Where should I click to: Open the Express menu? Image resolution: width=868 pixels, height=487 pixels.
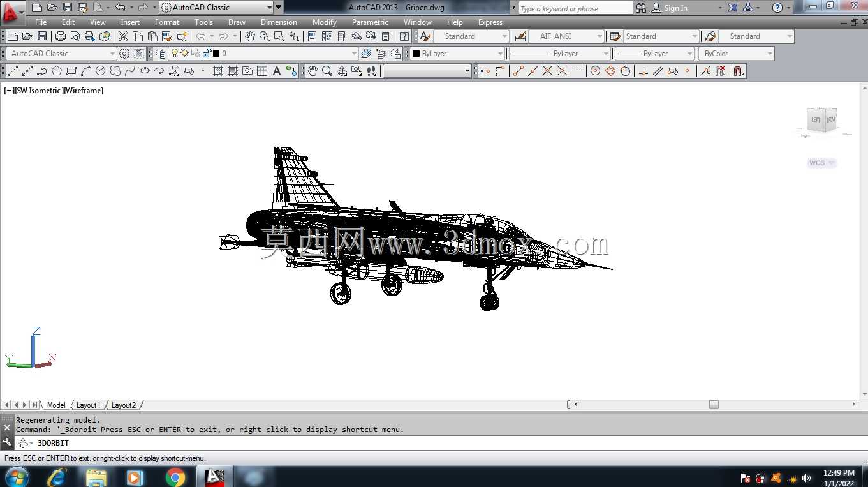(490, 22)
